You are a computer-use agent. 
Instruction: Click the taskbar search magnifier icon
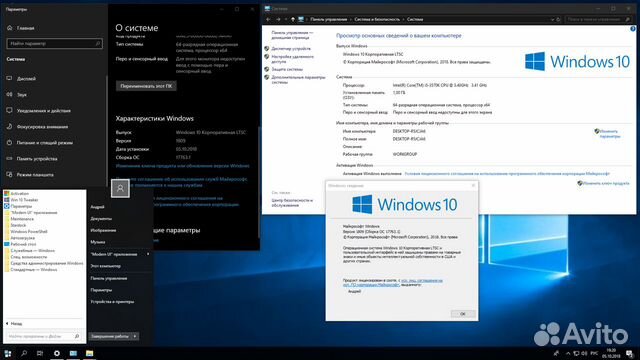click(x=24, y=353)
